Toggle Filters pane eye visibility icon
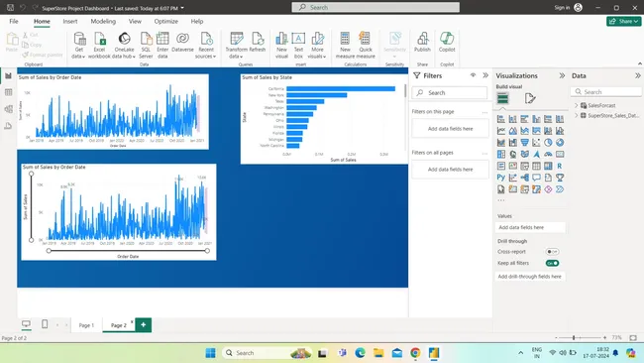This screenshot has height=363, width=644. (x=474, y=75)
